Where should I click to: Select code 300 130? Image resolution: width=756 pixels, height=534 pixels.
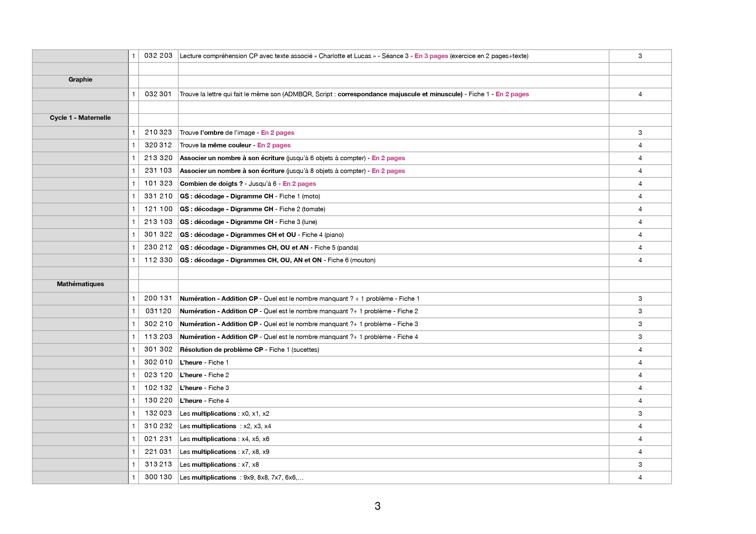158,477
